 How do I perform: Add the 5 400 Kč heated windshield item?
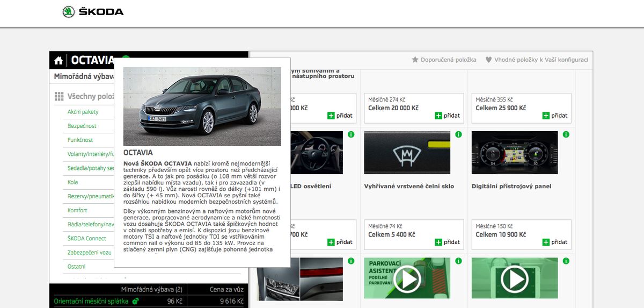tap(438, 242)
